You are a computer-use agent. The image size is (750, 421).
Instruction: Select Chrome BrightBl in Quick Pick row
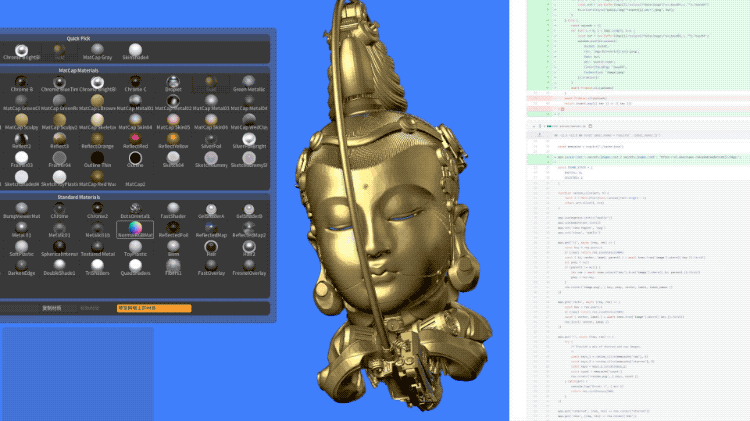coord(21,52)
